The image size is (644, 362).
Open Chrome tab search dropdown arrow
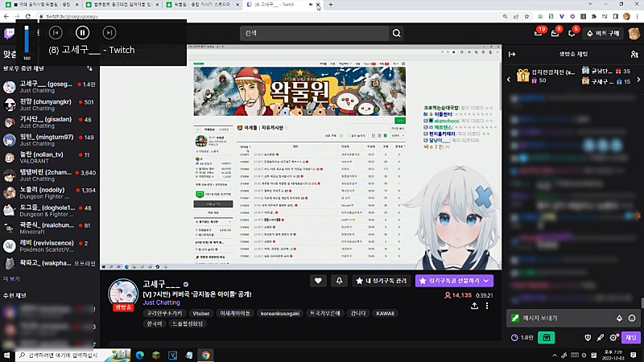(x=590, y=4)
